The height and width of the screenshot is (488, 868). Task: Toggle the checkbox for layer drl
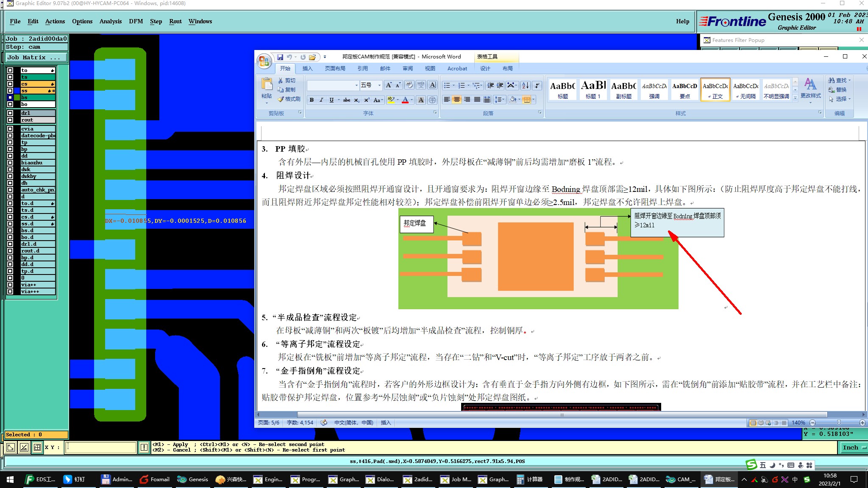(10, 113)
